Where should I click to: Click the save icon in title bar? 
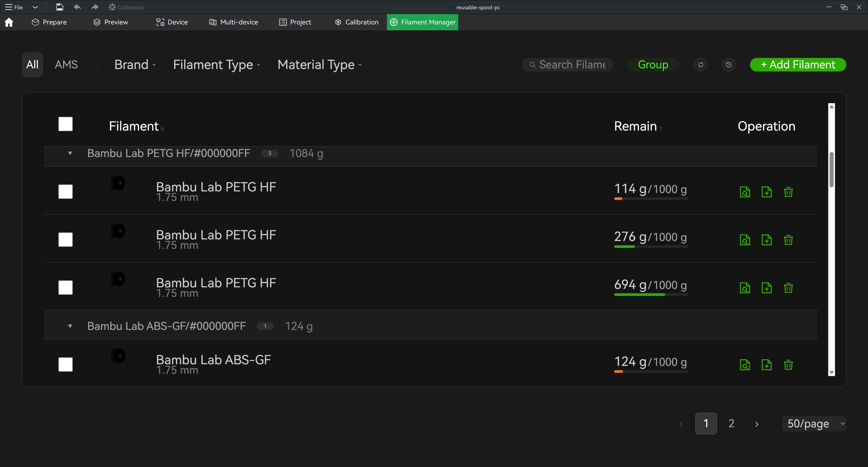pyautogui.click(x=59, y=7)
